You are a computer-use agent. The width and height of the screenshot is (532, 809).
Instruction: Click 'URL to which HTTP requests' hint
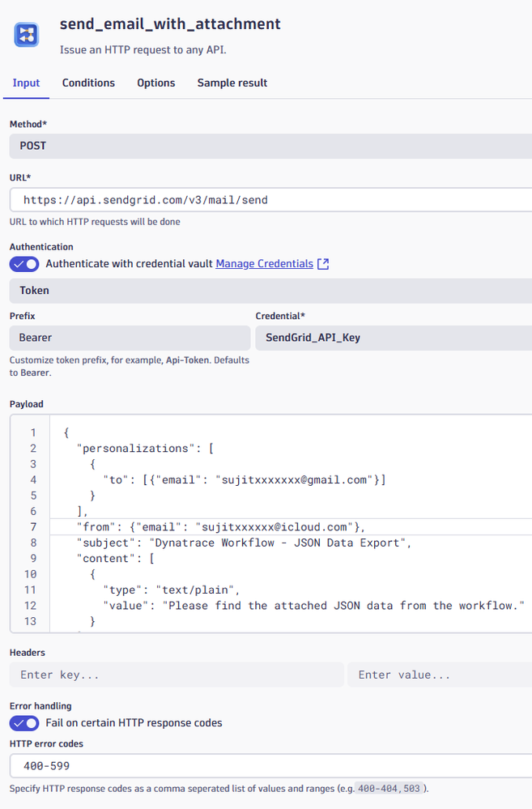(95, 222)
